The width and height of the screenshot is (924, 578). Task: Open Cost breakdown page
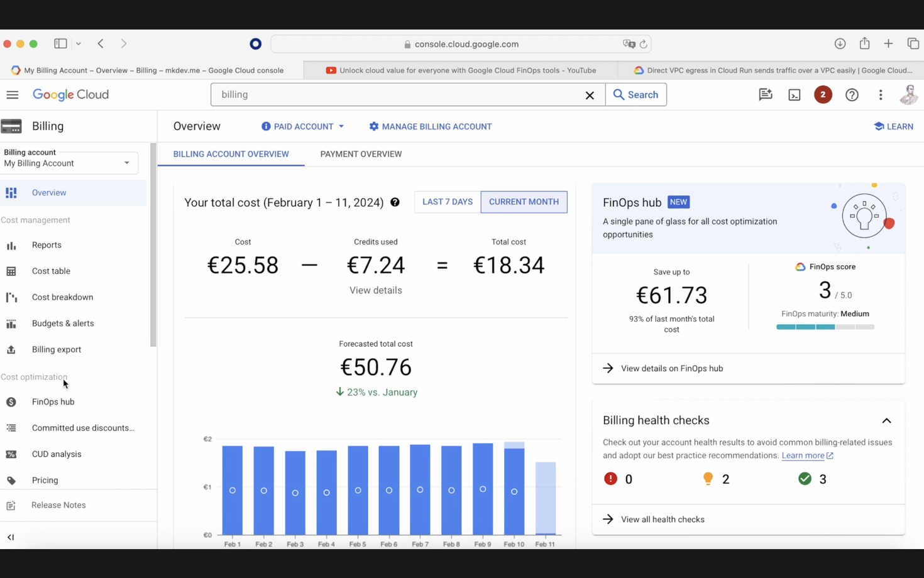[62, 297]
